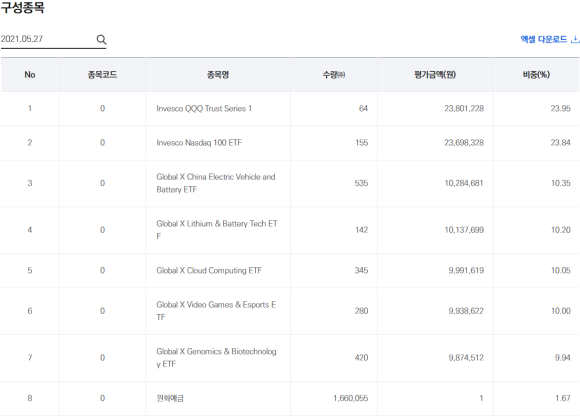580x417 pixels.
Task: Click valuation amount 9,991,619
Action: tap(466, 270)
